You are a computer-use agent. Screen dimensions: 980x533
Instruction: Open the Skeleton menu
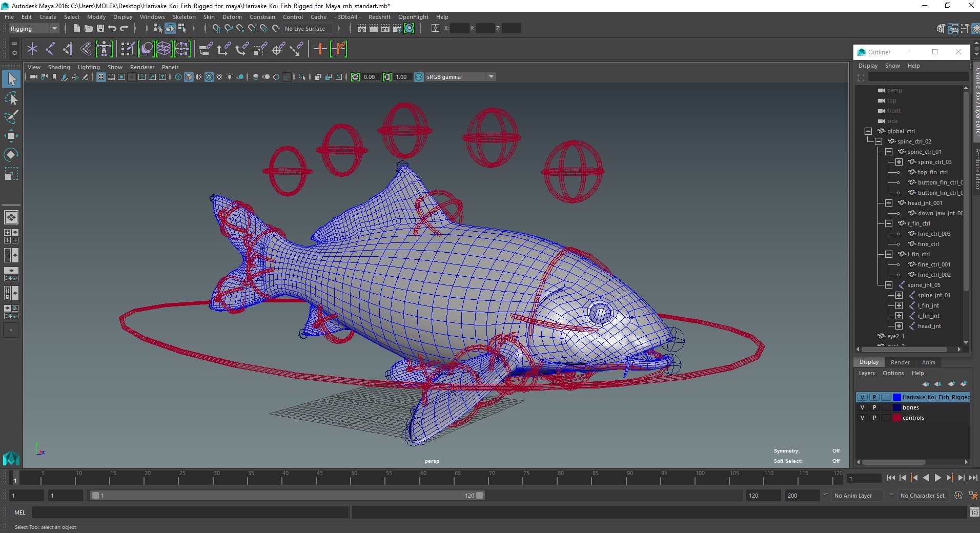pyautogui.click(x=184, y=17)
